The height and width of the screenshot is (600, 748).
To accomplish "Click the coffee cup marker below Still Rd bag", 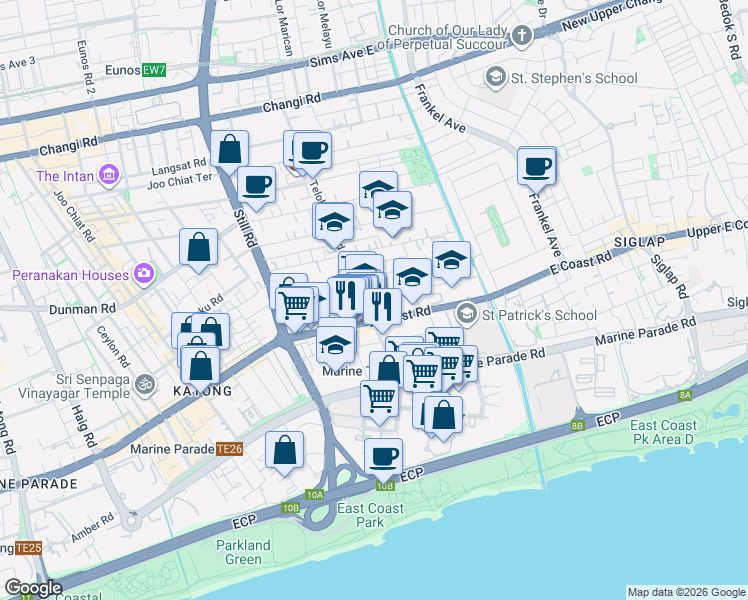I will pos(256,186).
